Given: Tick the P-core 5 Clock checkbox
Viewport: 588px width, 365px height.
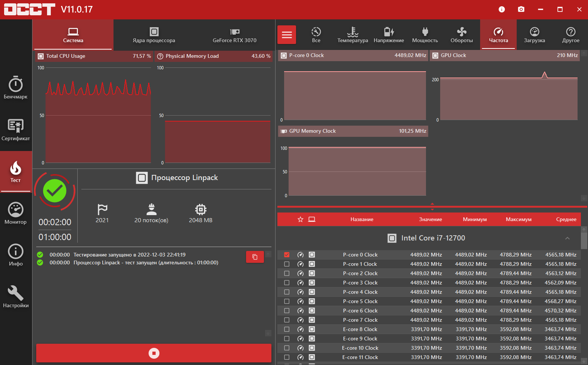Looking at the screenshot, I should pos(287,301).
